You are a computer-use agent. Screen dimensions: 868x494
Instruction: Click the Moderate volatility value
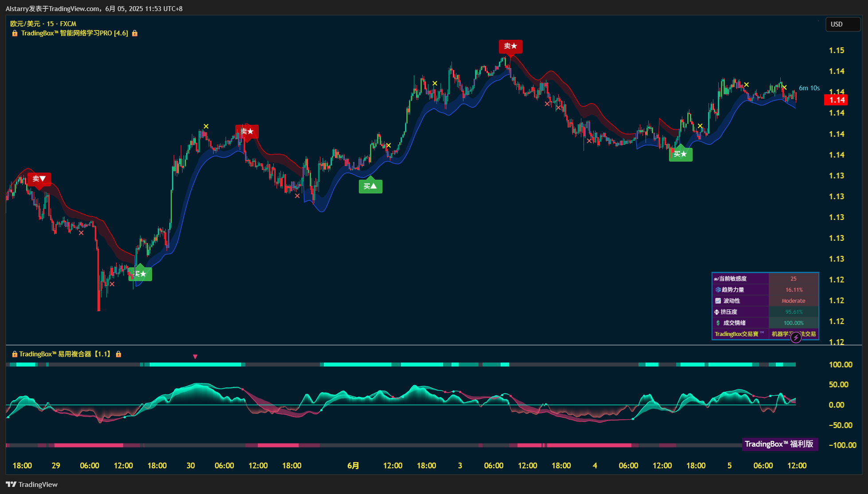click(x=794, y=301)
